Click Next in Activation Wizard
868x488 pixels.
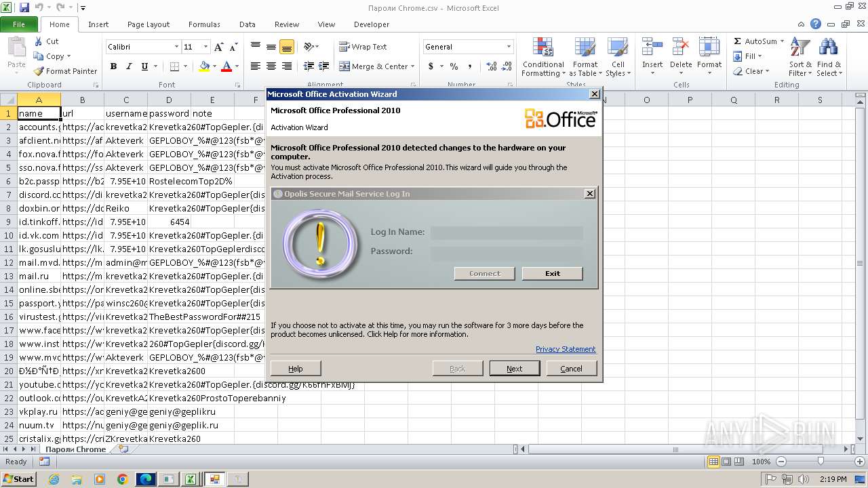[x=515, y=369]
